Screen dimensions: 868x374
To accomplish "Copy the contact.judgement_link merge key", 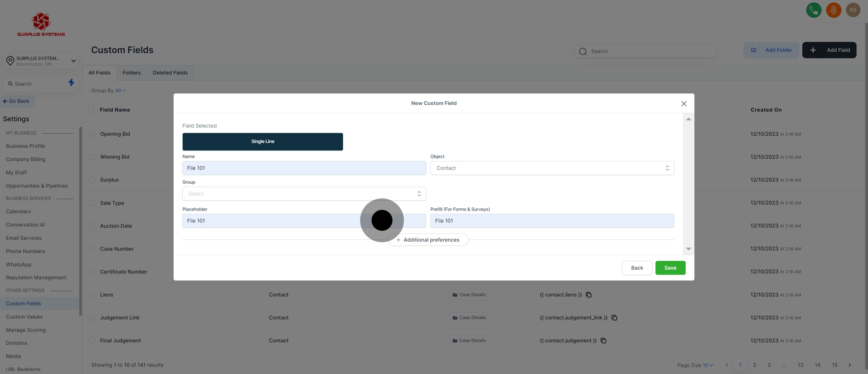I will click(614, 318).
